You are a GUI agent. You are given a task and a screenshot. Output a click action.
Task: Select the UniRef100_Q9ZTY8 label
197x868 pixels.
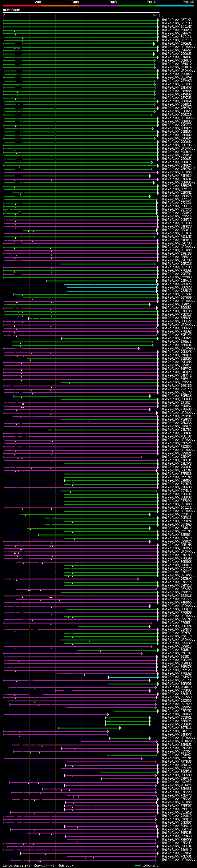tap(177, 389)
